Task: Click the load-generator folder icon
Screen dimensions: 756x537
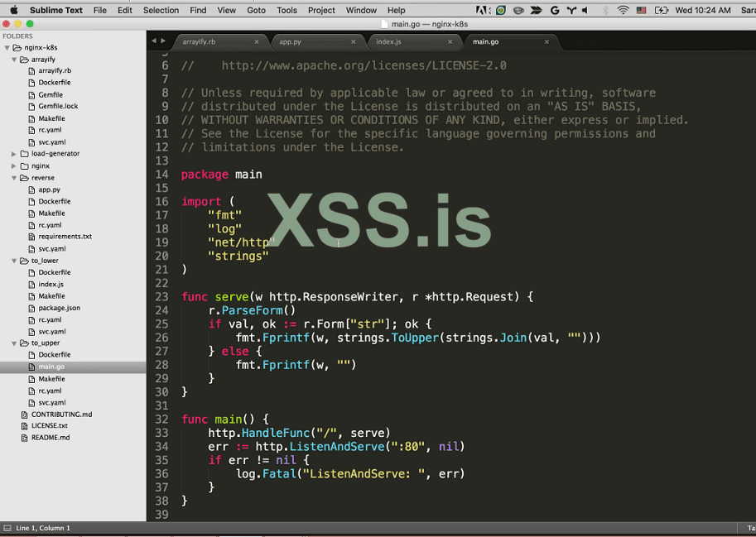Action: click(25, 154)
